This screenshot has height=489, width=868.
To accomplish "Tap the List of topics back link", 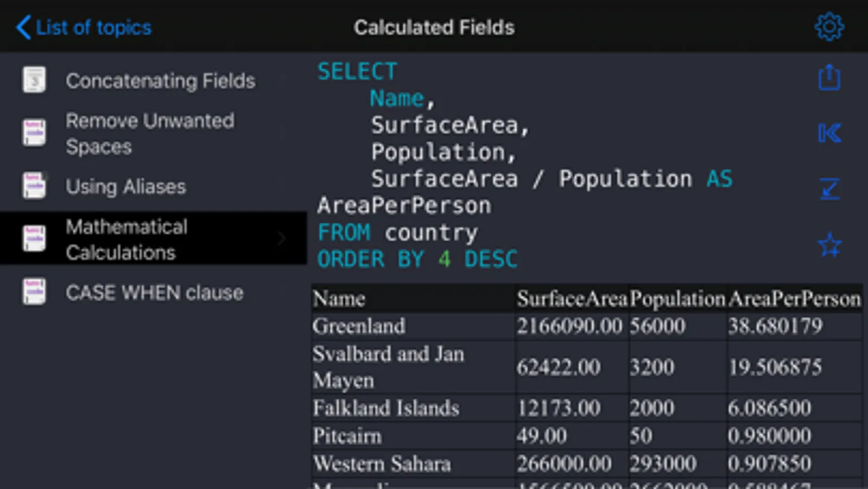I will click(93, 28).
